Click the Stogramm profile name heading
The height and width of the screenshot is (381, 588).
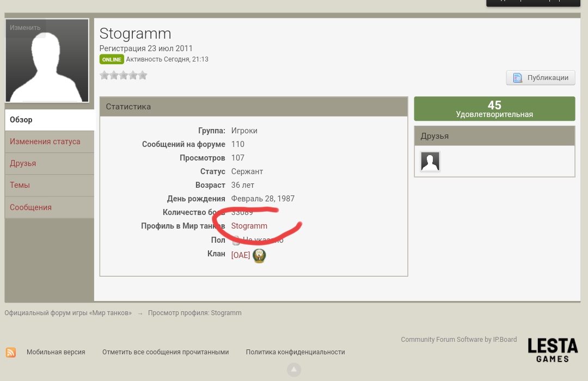[136, 34]
